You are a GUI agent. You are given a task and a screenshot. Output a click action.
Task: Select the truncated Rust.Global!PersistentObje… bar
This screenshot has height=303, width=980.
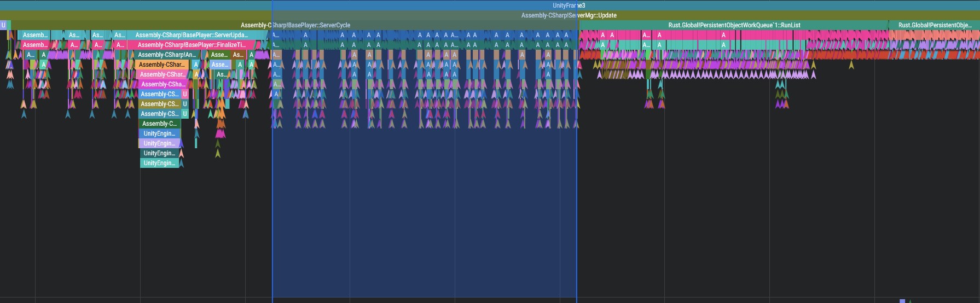click(934, 25)
